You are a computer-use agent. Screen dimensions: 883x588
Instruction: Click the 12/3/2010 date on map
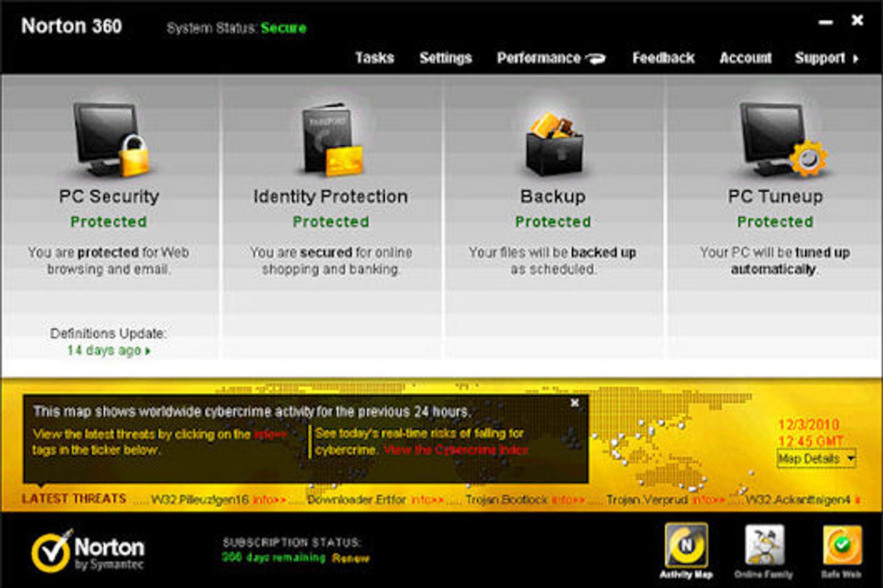click(808, 425)
